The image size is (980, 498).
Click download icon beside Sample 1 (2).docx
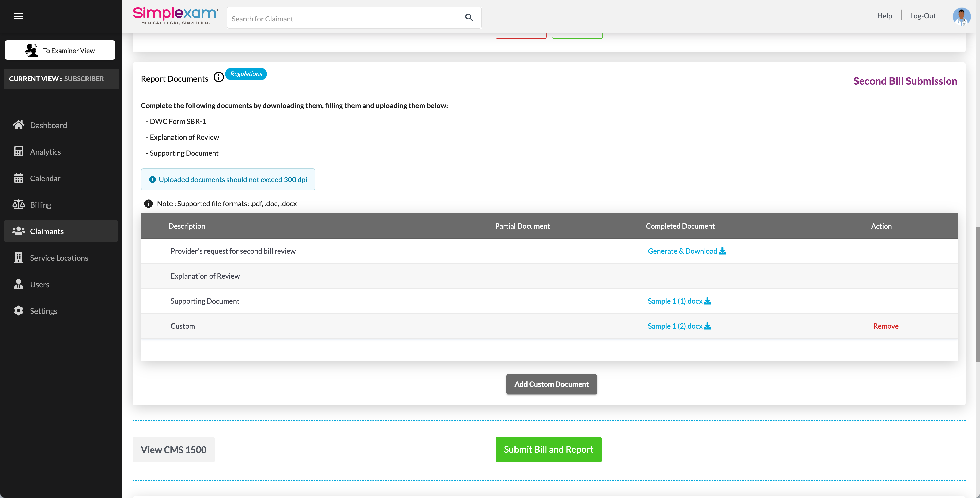(x=707, y=326)
